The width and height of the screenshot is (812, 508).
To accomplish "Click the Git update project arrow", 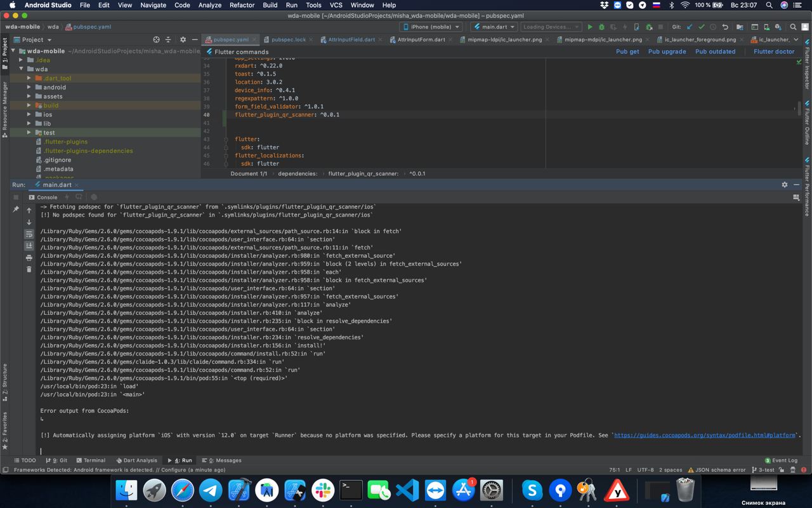I will point(690,27).
